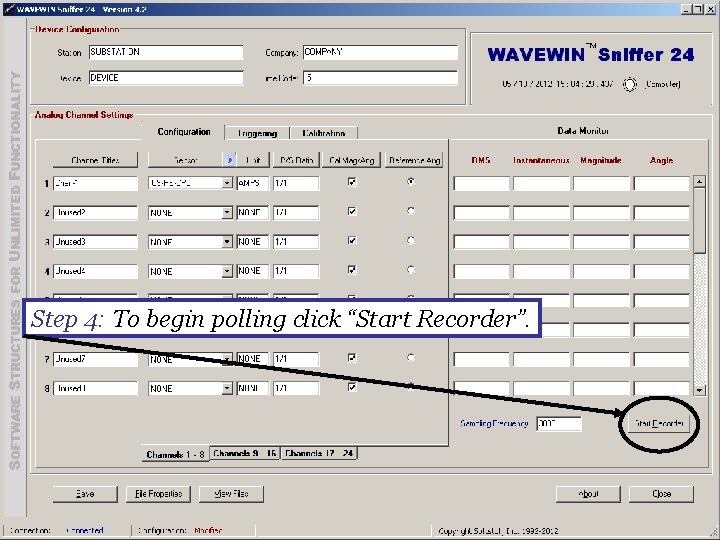
Task: Switch to the Triggering tab
Action: point(257,133)
